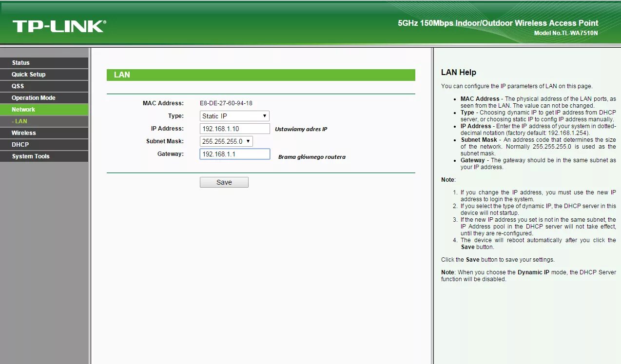Open the Status menu item
The width and height of the screenshot is (621, 364).
[x=44, y=63]
